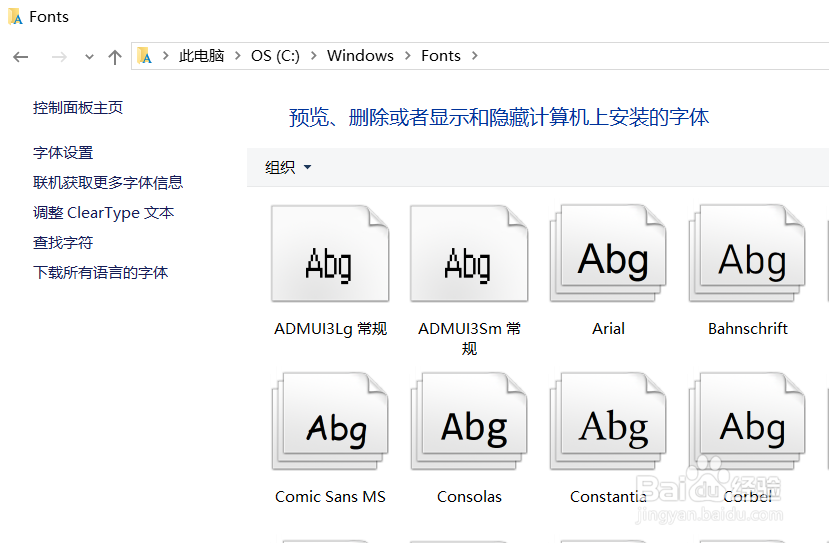The height and width of the screenshot is (543, 829).
Task: Click the ADMUI3Lg 常规 label
Action: click(x=330, y=329)
